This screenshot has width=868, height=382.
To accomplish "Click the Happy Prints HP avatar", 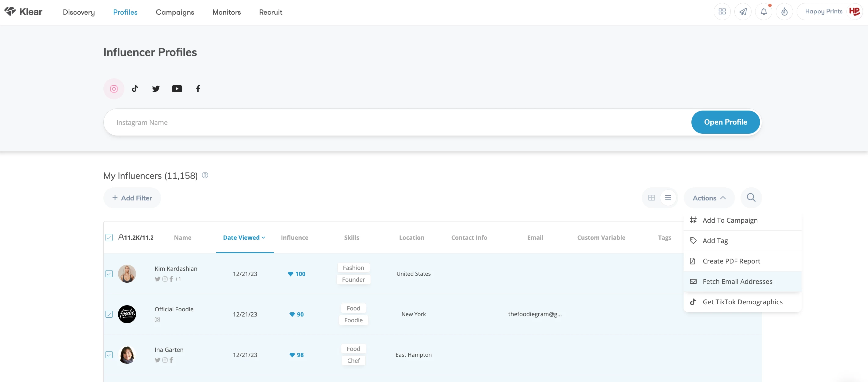I will [855, 12].
